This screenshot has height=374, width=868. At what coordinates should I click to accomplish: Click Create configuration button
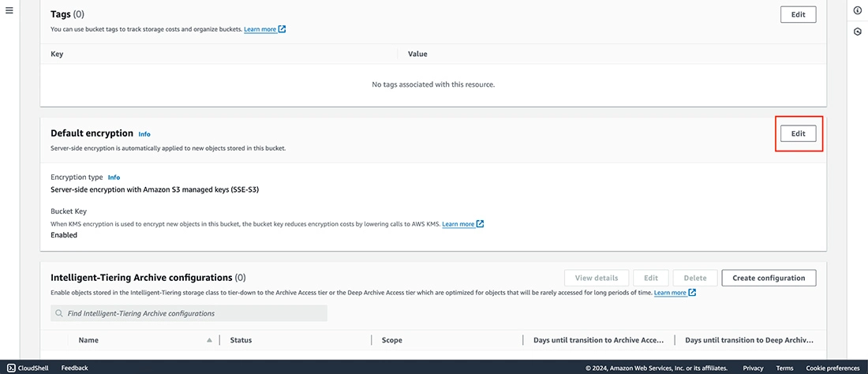point(769,278)
